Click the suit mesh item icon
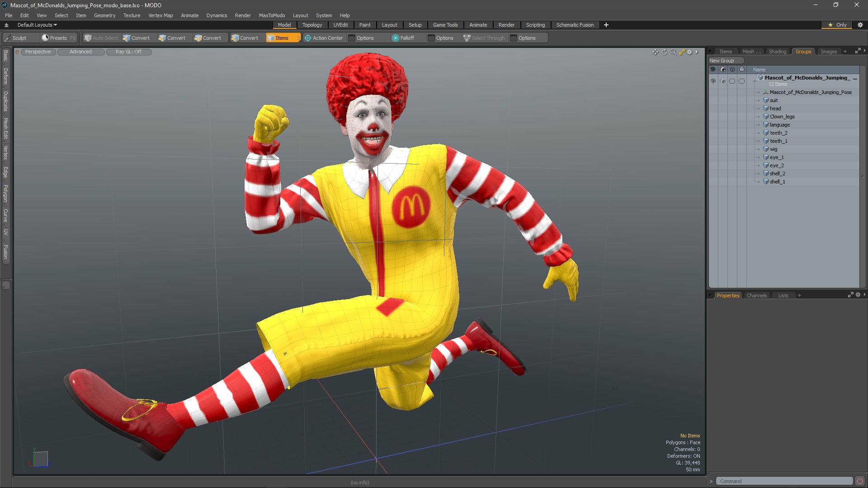 (766, 100)
